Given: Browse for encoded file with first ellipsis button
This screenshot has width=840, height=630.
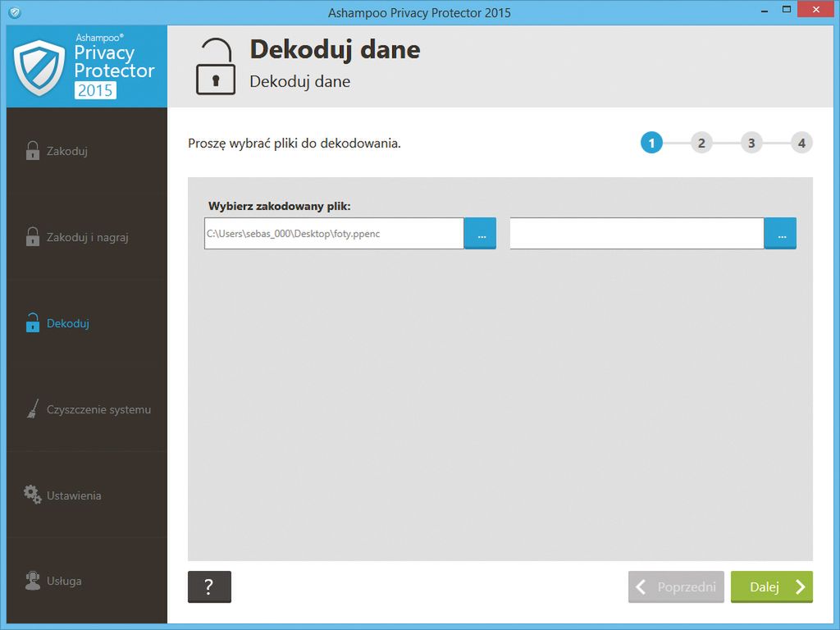Looking at the screenshot, I should pos(481,233).
